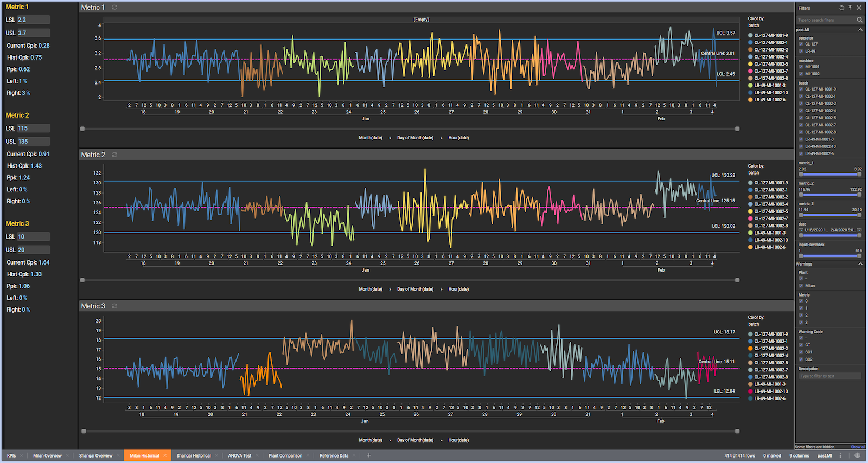Refresh the Metric 3 chart
This screenshot has width=868, height=463.
click(x=114, y=306)
